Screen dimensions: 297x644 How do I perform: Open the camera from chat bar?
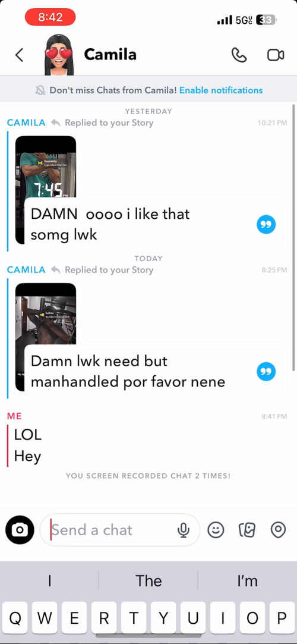(20, 530)
